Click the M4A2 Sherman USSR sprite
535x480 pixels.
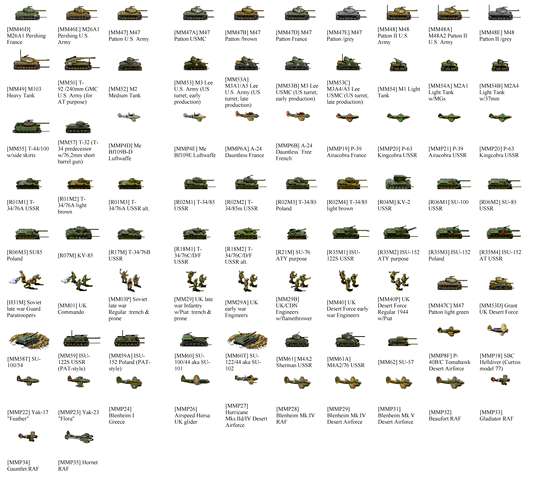pos(297,340)
